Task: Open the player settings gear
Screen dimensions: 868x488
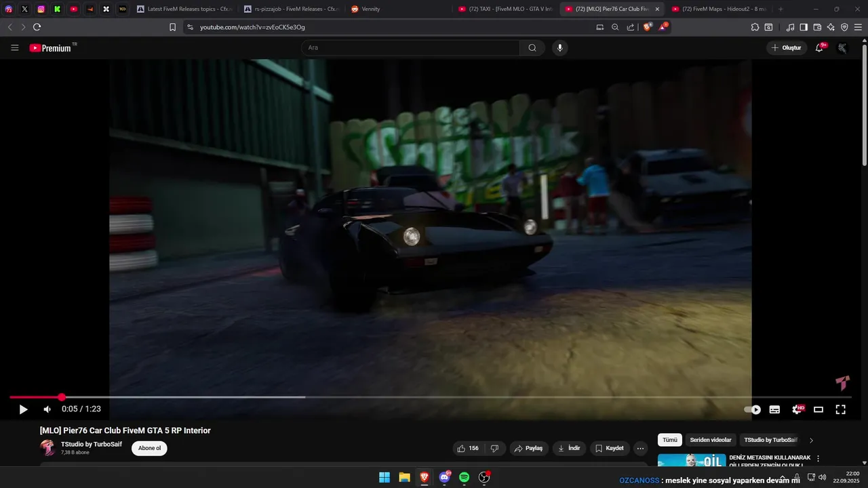Action: click(797, 409)
